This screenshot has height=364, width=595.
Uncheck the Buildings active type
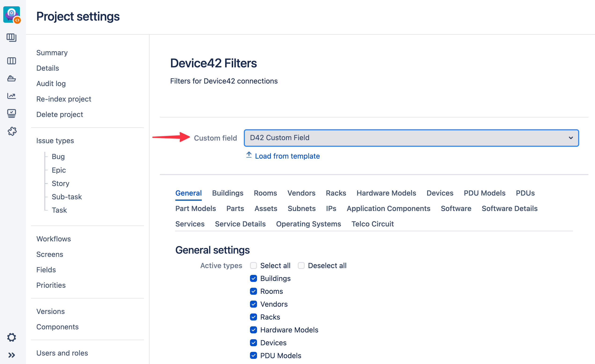253,278
